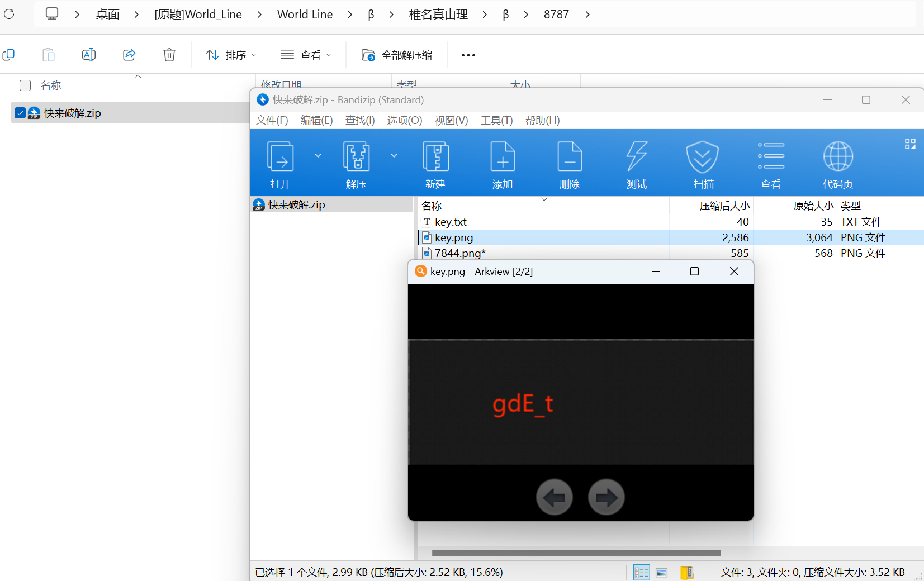This screenshot has height=581, width=924.
Task: Click the Delete (删除) toolbar icon
Action: (x=570, y=156)
